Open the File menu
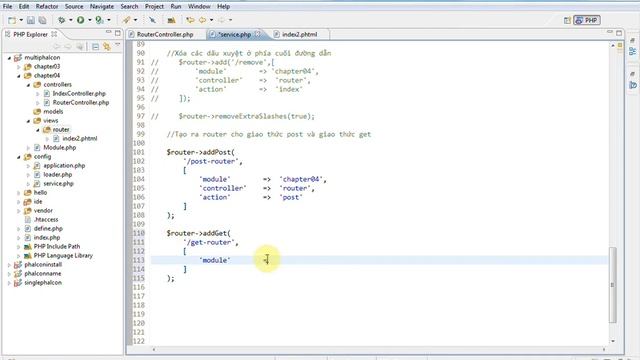Viewport: 640px width, 360px height. 7,7
